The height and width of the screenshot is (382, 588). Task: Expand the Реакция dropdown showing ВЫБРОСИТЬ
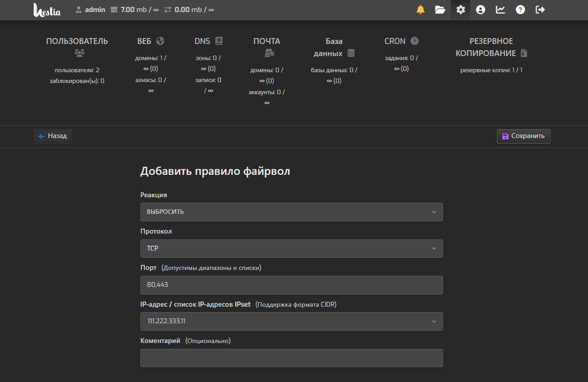tap(292, 212)
